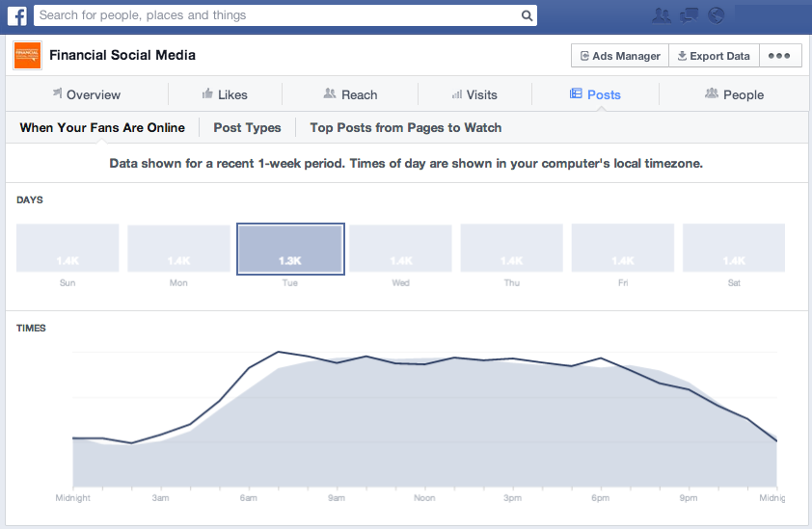Click the 9pm axis label
Screen dimensions: 812x529
pyautogui.click(x=689, y=497)
